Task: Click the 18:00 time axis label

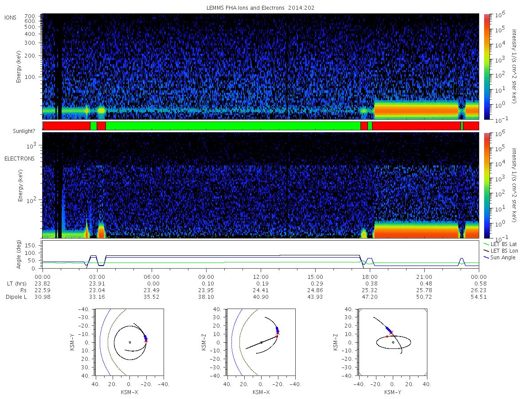Action: click(370, 277)
